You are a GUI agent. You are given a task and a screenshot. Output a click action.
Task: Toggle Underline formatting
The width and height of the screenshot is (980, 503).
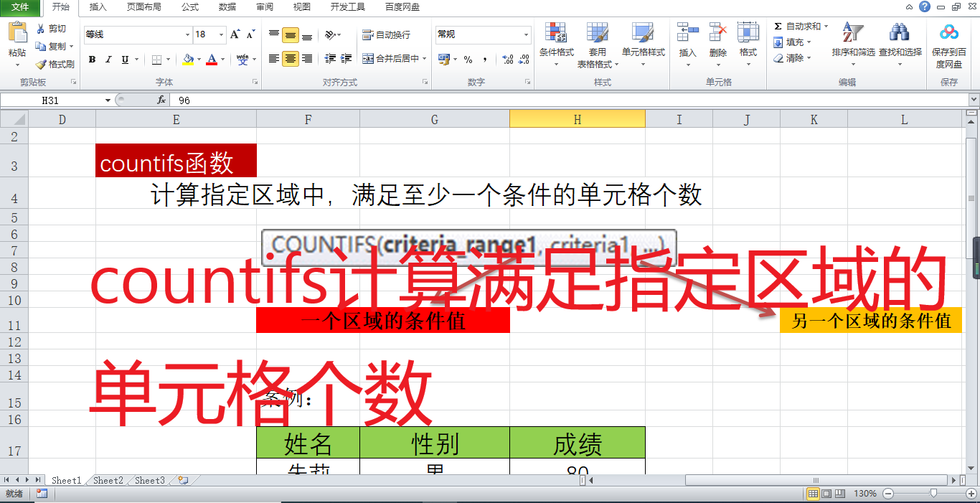click(126, 60)
